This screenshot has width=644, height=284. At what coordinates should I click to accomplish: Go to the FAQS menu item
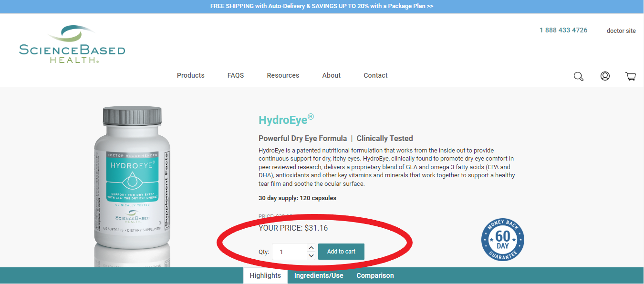click(236, 75)
